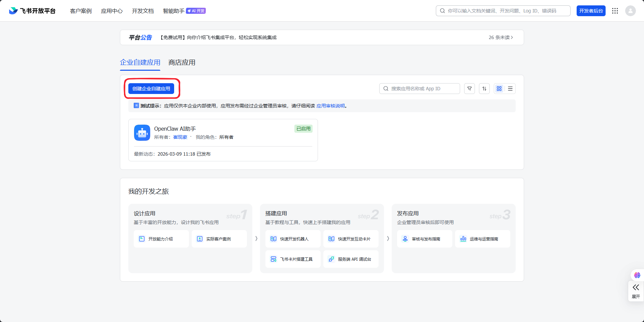Viewport: 644px width, 322px height.
Task: Expand the 26 条未读 announcements
Action: (x=501, y=37)
